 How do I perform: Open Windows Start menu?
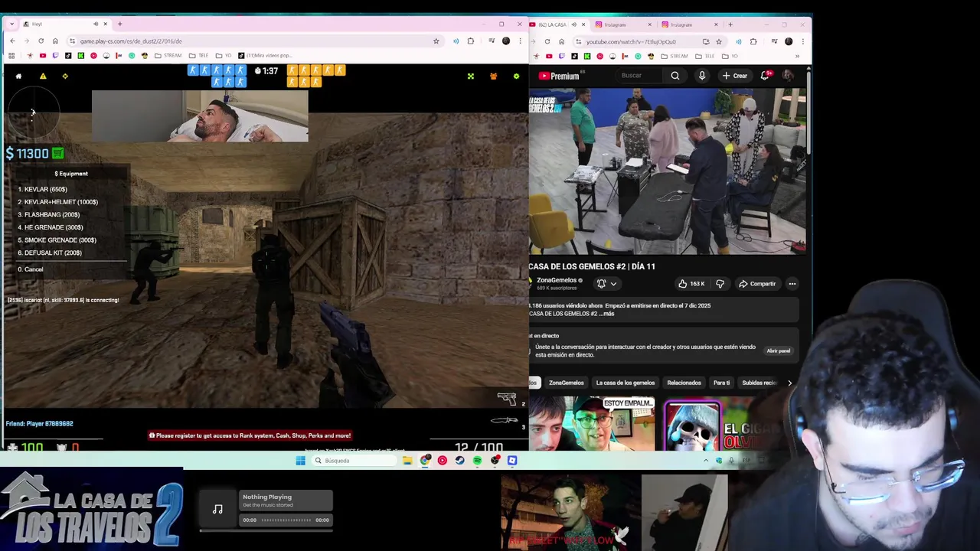click(300, 461)
